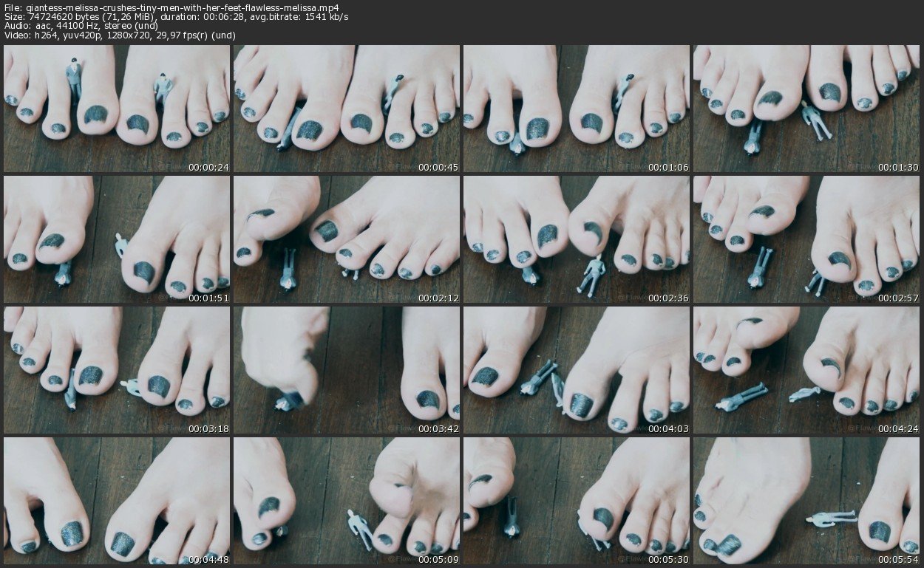Click the thumbnail at 00:01:06
This screenshot has width=924, height=568.
577,109
